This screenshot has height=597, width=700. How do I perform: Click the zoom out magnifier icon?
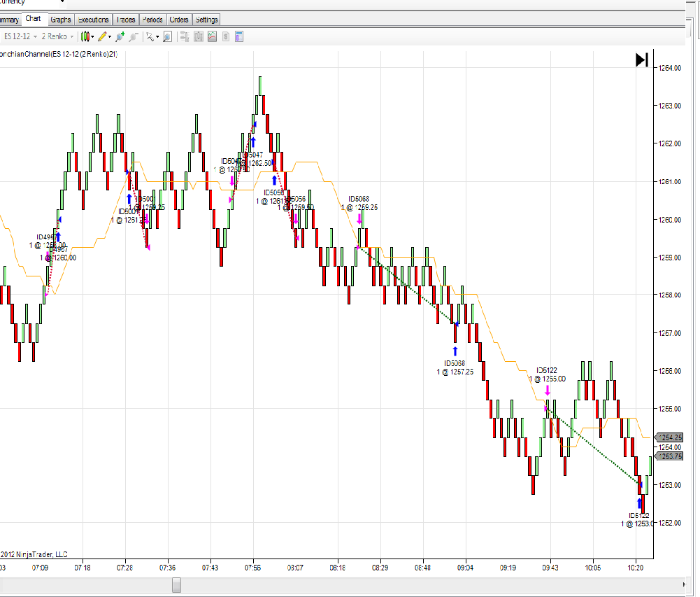click(x=133, y=36)
